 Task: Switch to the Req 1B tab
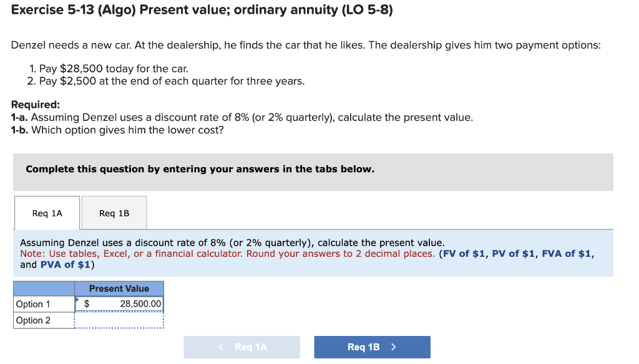click(114, 213)
